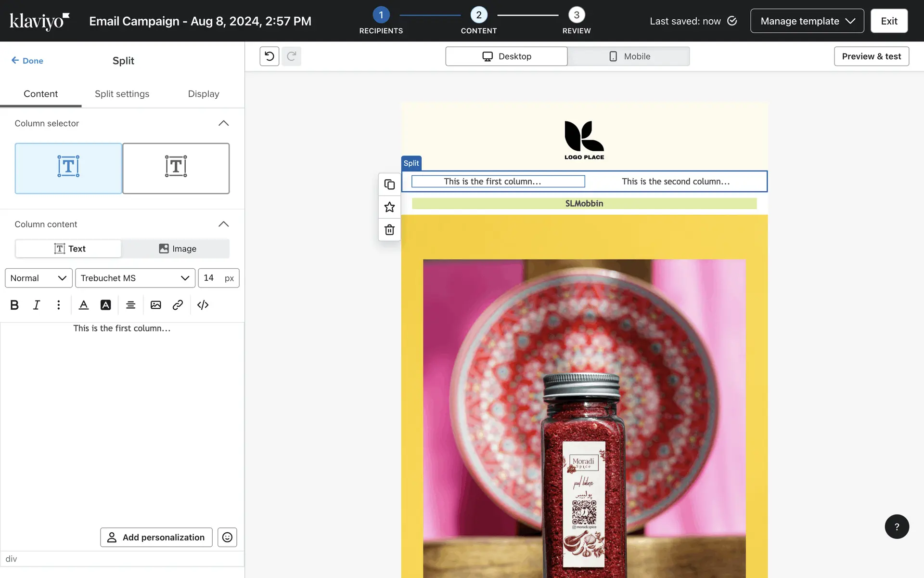Delete the Split block with trash icon
This screenshot has height=578, width=924.
[389, 230]
